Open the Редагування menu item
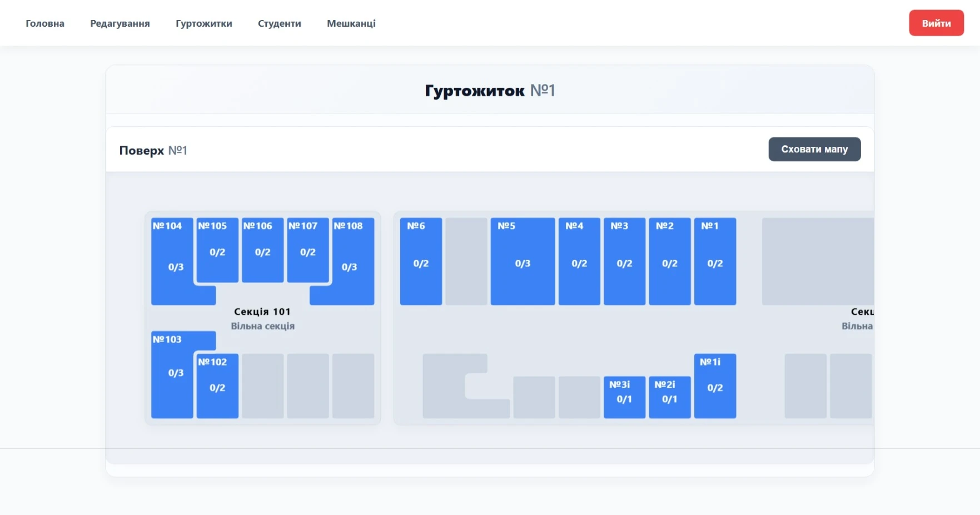980x515 pixels. tap(120, 23)
